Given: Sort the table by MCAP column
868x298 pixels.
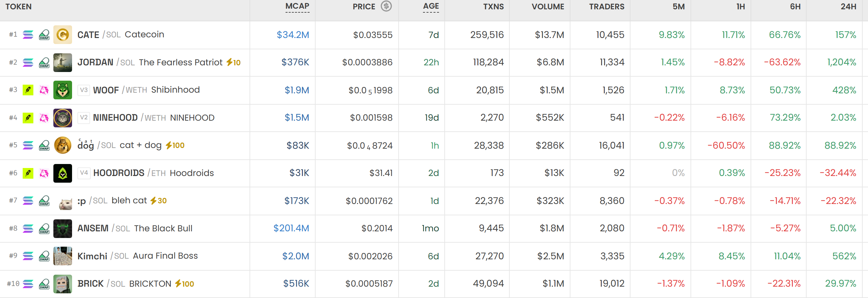Looking at the screenshot, I should pos(297,6).
